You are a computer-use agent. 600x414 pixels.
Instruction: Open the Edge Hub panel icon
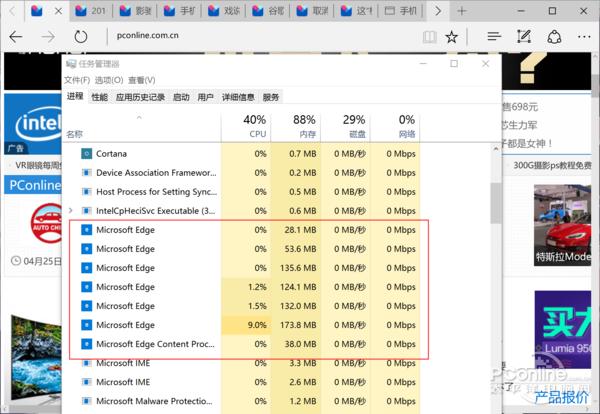(x=494, y=37)
